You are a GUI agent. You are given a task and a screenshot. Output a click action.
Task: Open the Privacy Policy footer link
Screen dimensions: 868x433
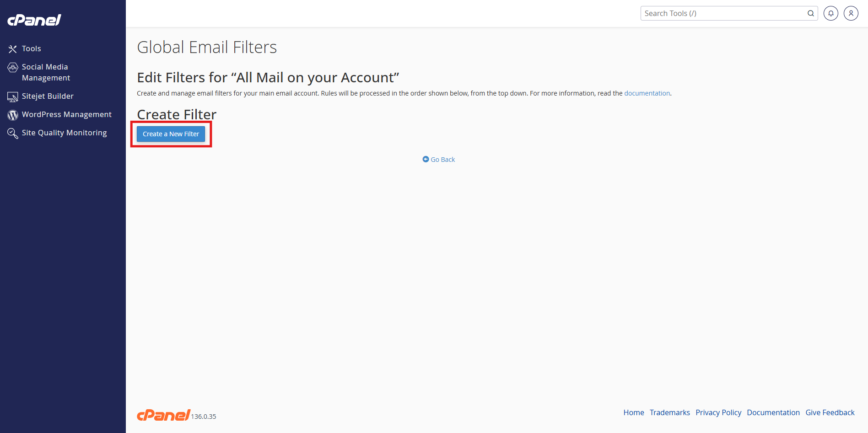(x=718, y=412)
